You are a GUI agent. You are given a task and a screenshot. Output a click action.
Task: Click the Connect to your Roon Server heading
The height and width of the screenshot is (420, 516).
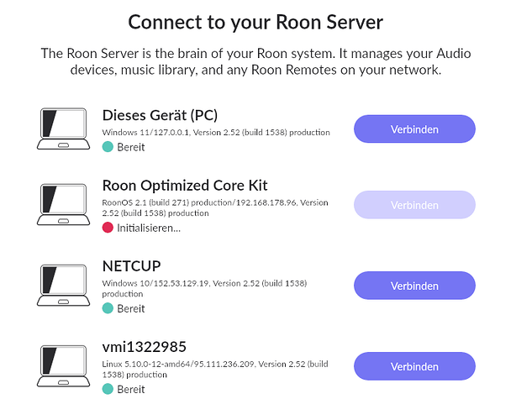point(255,23)
